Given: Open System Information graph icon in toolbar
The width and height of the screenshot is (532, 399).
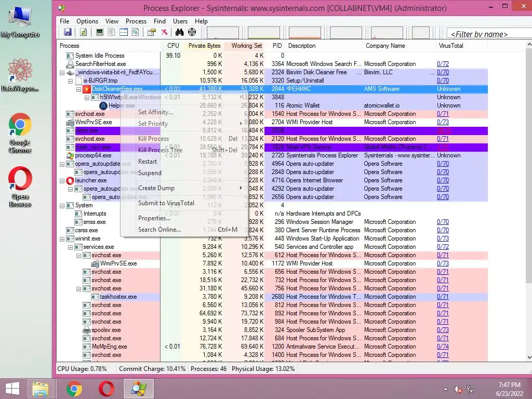Looking at the screenshot, I should tap(99, 32).
